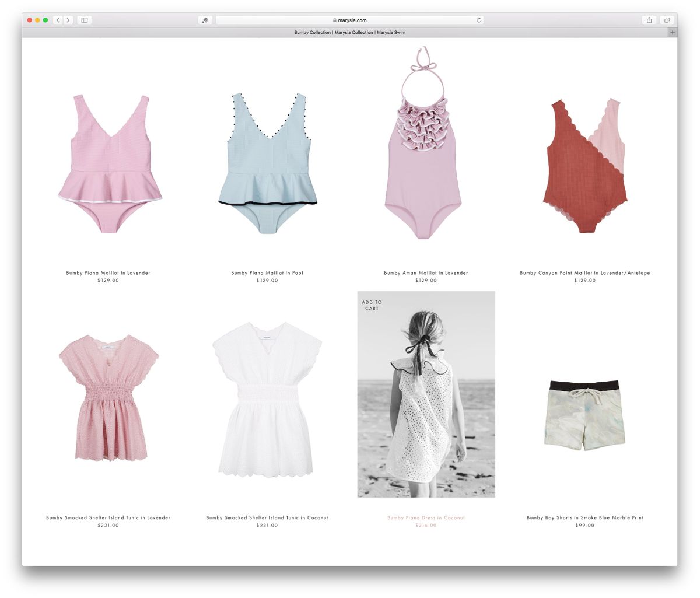Open the Share menu icon
Viewport: 700px width, 598px height.
[x=649, y=20]
